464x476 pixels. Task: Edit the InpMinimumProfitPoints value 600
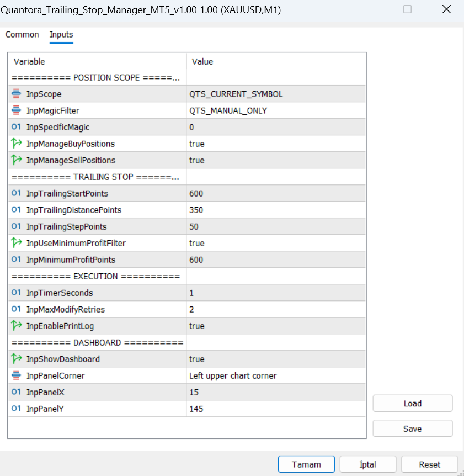pyautogui.click(x=276, y=260)
